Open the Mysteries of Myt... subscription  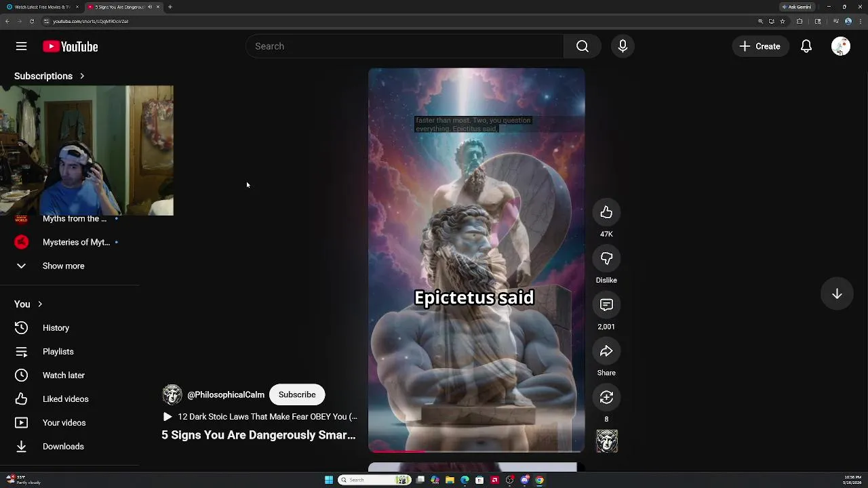pyautogui.click(x=69, y=242)
